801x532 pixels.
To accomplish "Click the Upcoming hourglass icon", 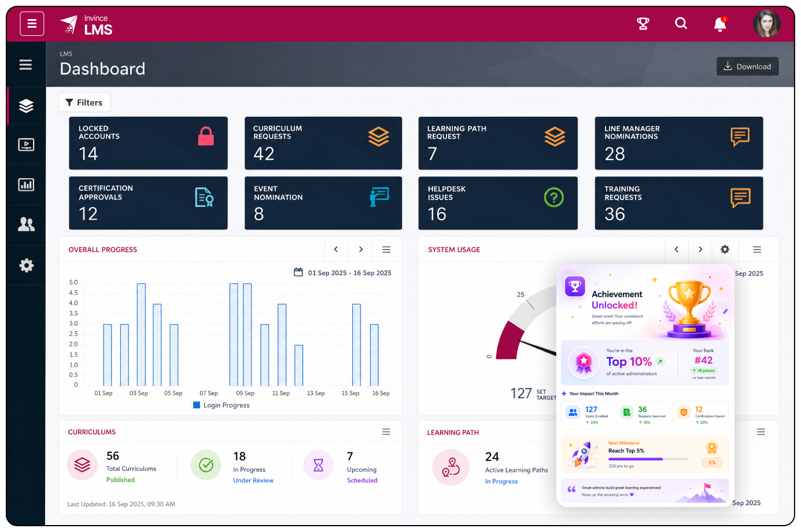I will click(318, 465).
